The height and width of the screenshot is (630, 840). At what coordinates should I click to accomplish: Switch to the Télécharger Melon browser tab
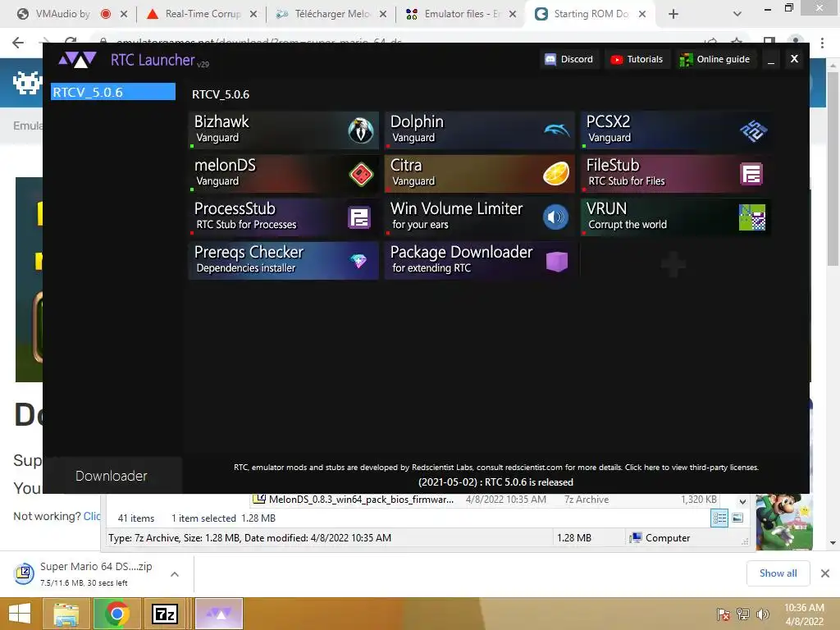(x=332, y=14)
